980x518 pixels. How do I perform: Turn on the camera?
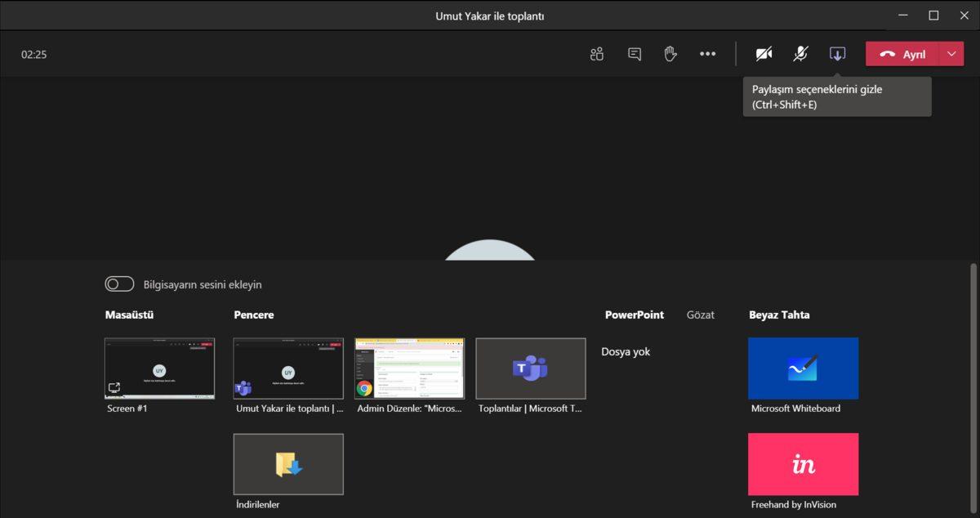click(x=763, y=53)
